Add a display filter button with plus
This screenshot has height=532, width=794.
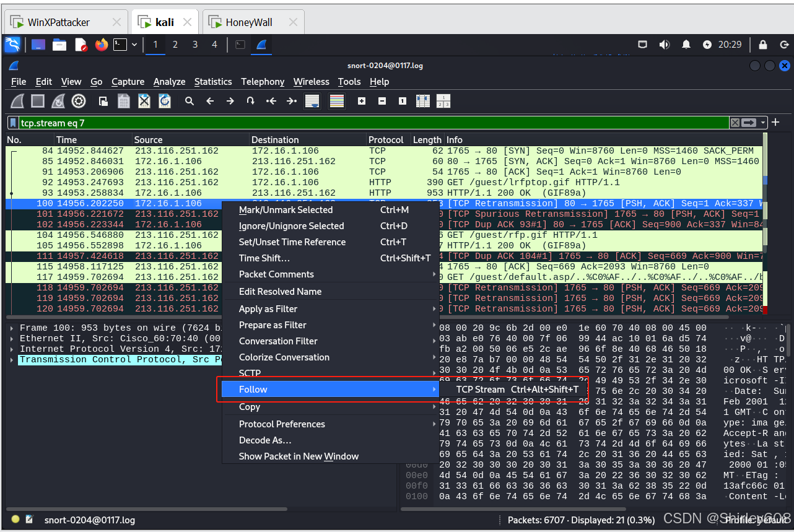tap(776, 122)
